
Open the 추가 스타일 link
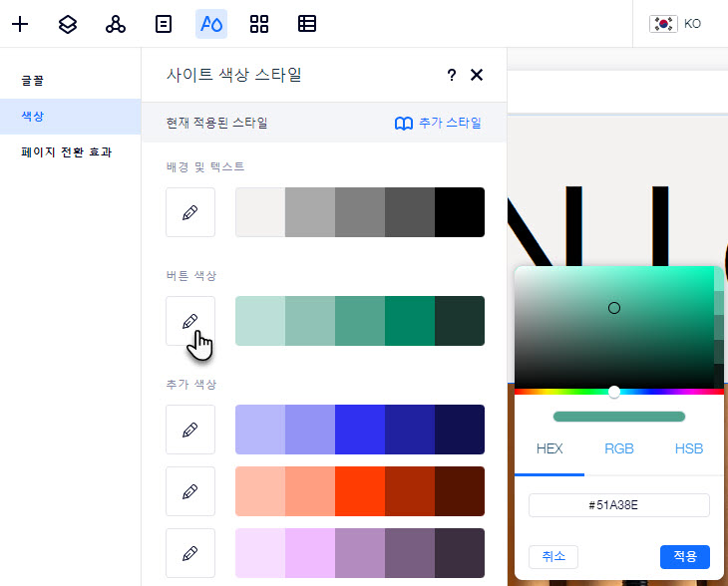[450, 123]
